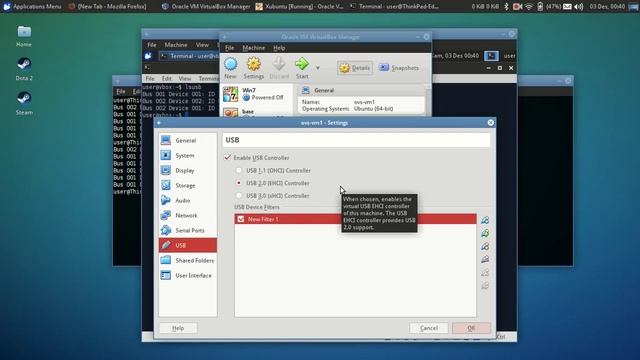Select USB 2.0 (EHCI) Controller option
Image resolution: width=640 pixels, height=360 pixels.
(239, 183)
